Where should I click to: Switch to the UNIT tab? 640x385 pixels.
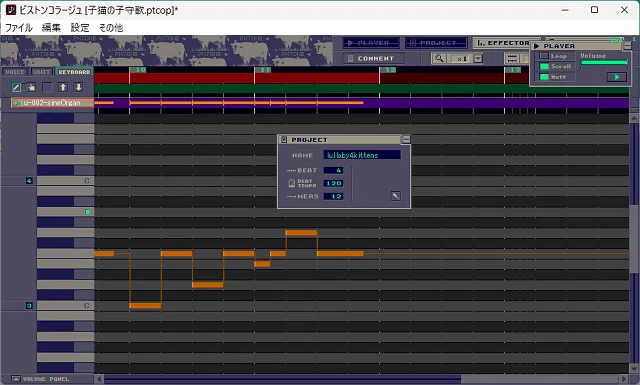click(42, 72)
